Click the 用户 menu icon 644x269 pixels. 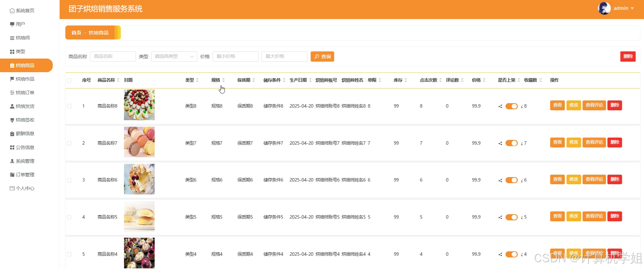click(12, 24)
